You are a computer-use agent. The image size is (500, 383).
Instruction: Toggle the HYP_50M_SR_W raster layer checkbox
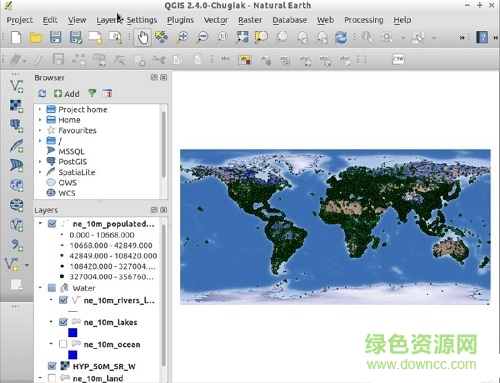point(52,366)
